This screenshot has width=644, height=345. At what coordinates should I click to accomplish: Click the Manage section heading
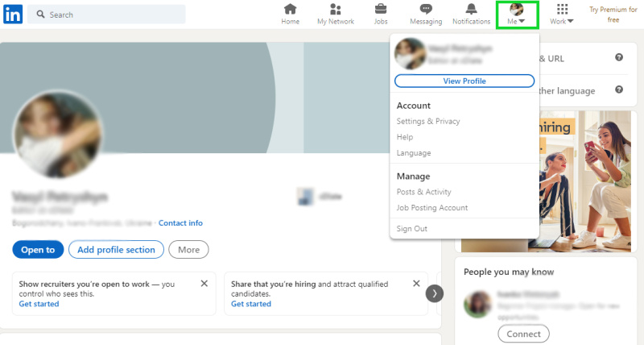(x=413, y=177)
